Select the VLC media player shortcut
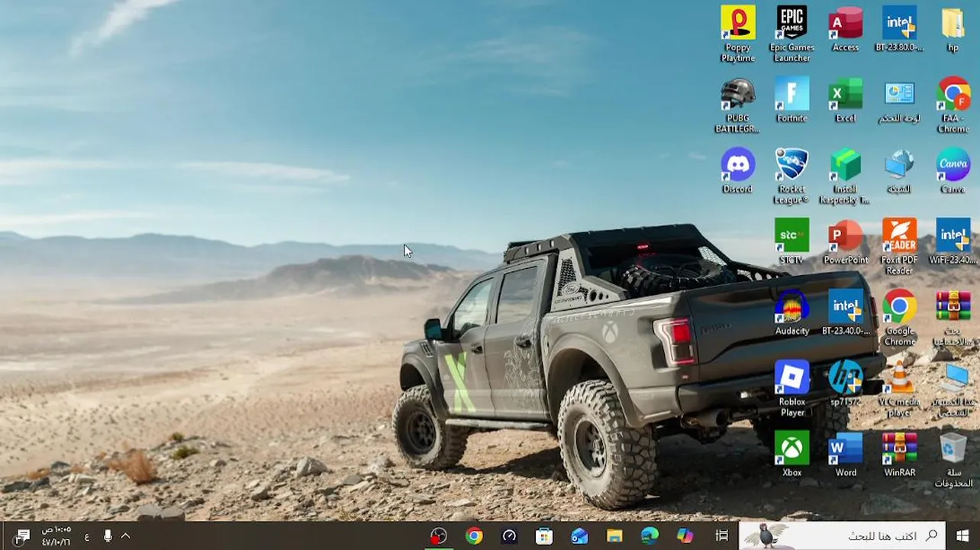The image size is (980, 550). [x=899, y=389]
